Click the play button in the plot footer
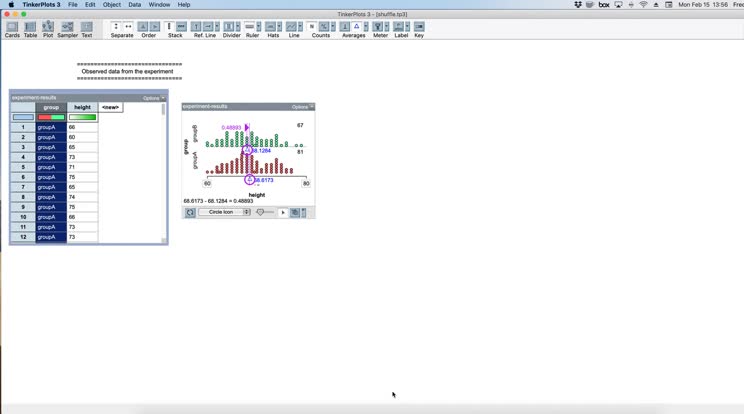Viewport: 744px width, 414px height. [x=283, y=212]
